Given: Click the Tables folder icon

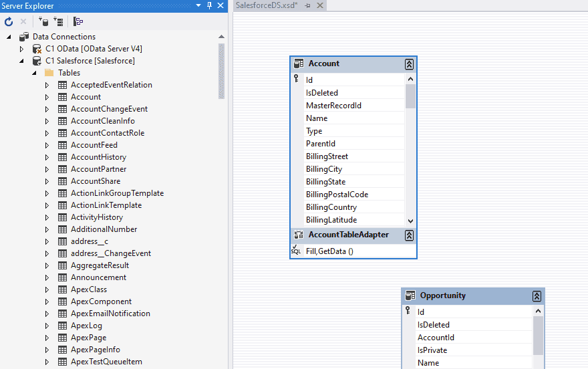Looking at the screenshot, I should pos(49,73).
